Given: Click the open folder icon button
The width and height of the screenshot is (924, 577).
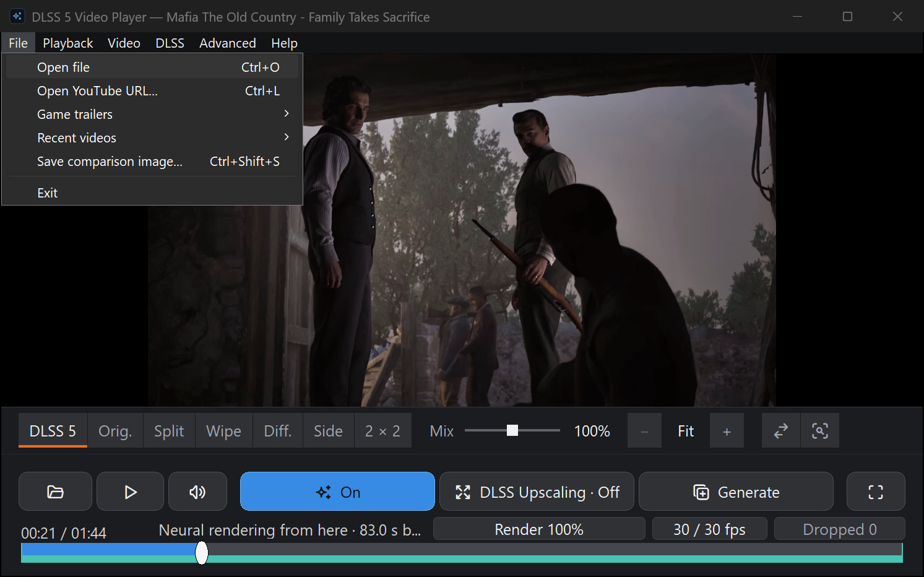Looking at the screenshot, I should pyautogui.click(x=55, y=492).
